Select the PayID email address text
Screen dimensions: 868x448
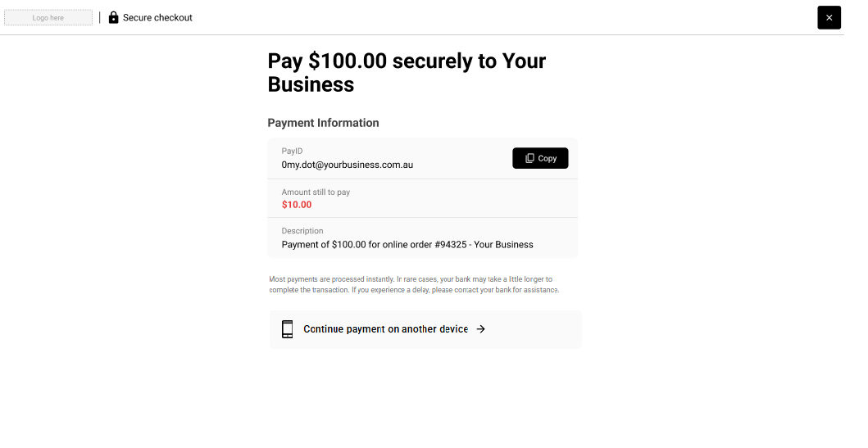pos(347,165)
